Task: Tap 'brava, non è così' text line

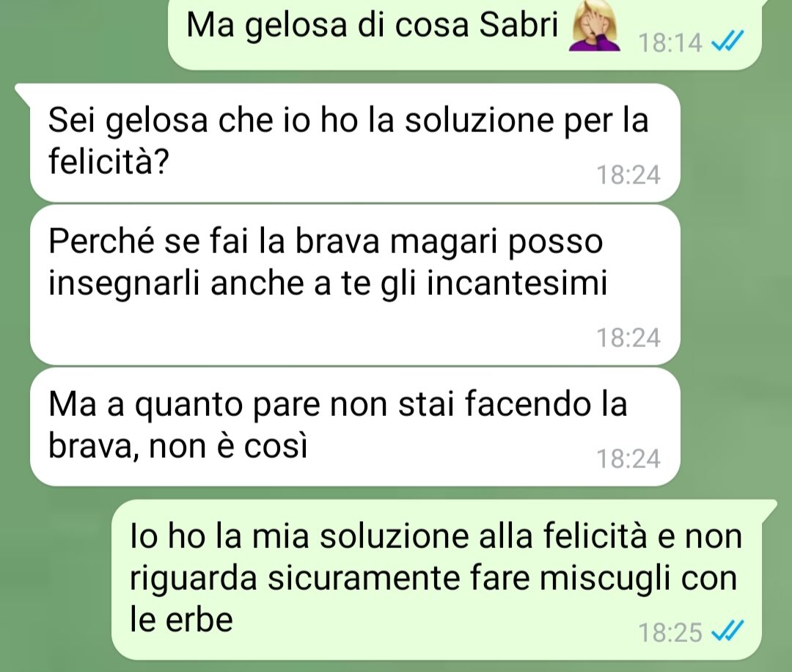Action: 177,445
